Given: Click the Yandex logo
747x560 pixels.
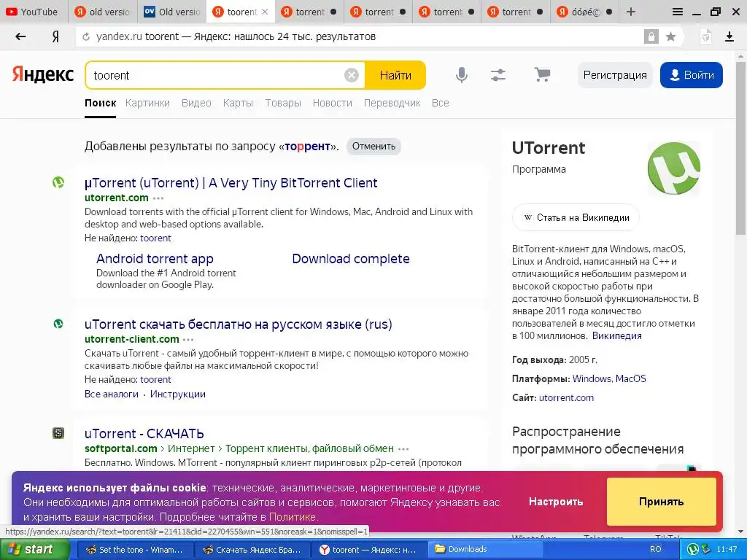Looking at the screenshot, I should [43, 75].
